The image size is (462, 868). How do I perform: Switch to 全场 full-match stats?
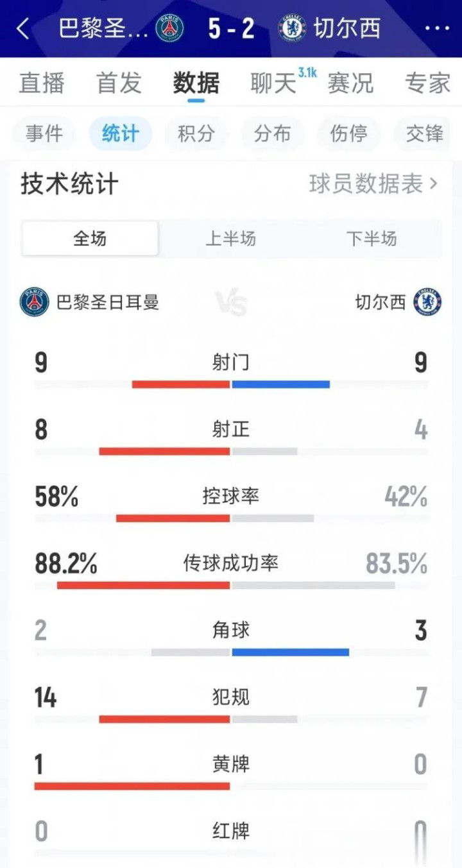pos(90,239)
